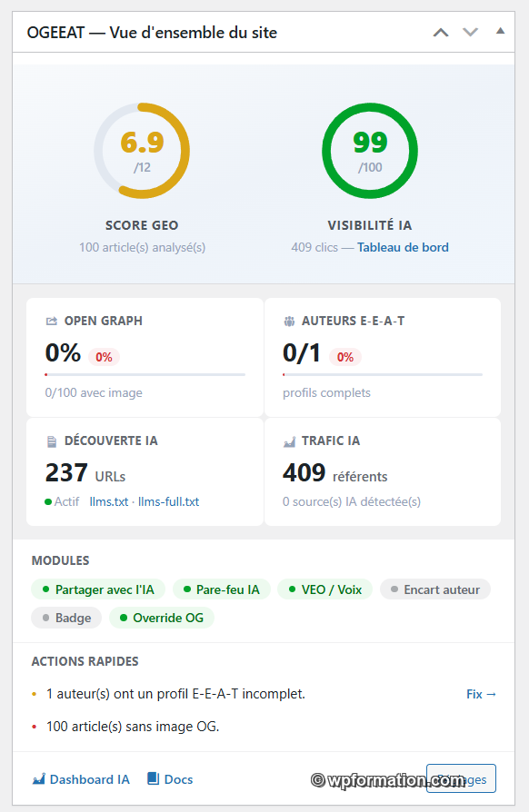Click the Dashboard IA chart icon

[x=39, y=779]
